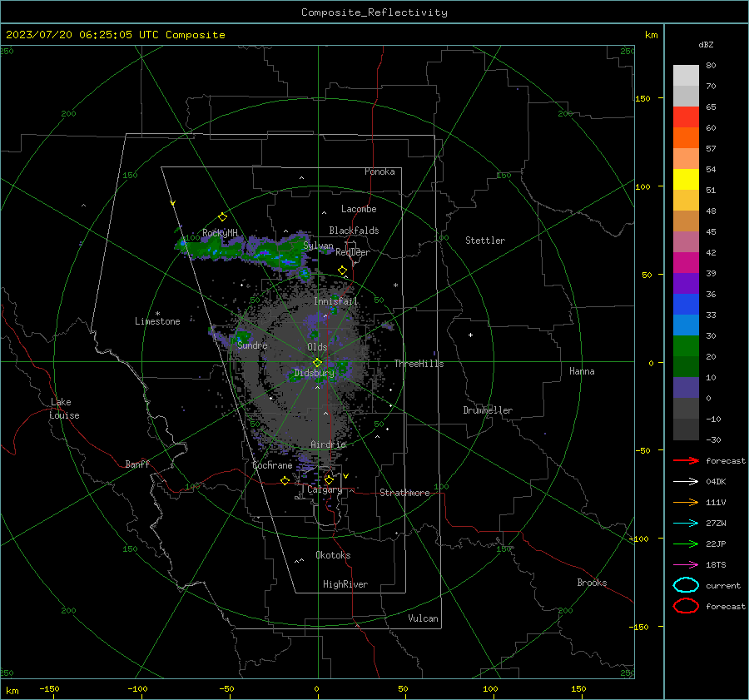Click the yellow diamond marker near RockyMH
This screenshot has height=700, width=749.
(222, 217)
